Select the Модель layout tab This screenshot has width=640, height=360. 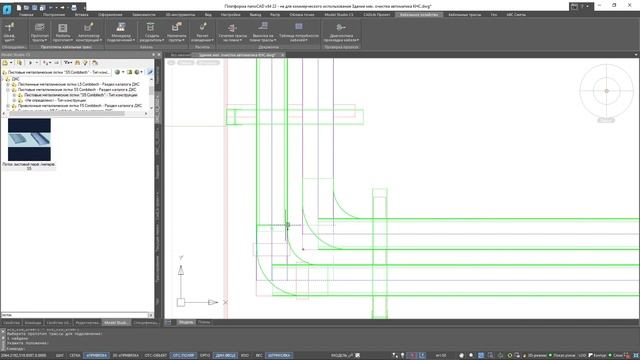186,322
